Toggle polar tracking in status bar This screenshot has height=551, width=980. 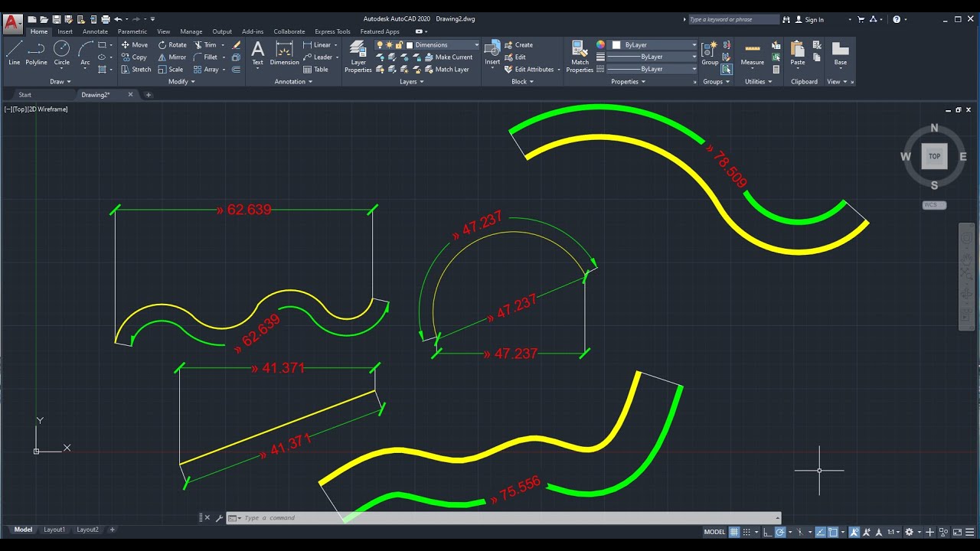[780, 532]
